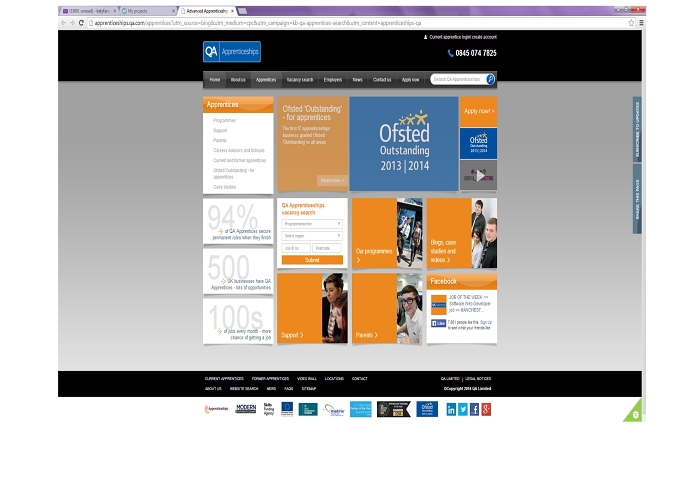Open the Chrome menu icon
Screen dimensions: 680x481
[x=641, y=23]
